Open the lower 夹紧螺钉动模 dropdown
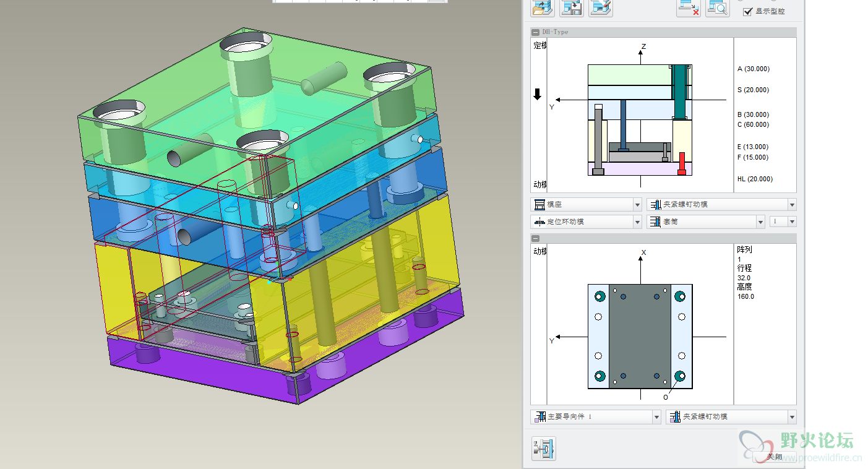 [x=731, y=417]
